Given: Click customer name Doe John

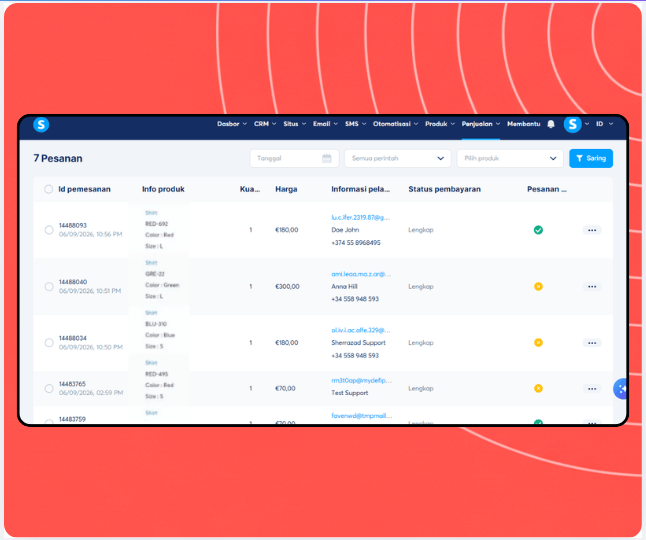Looking at the screenshot, I should 345,230.
